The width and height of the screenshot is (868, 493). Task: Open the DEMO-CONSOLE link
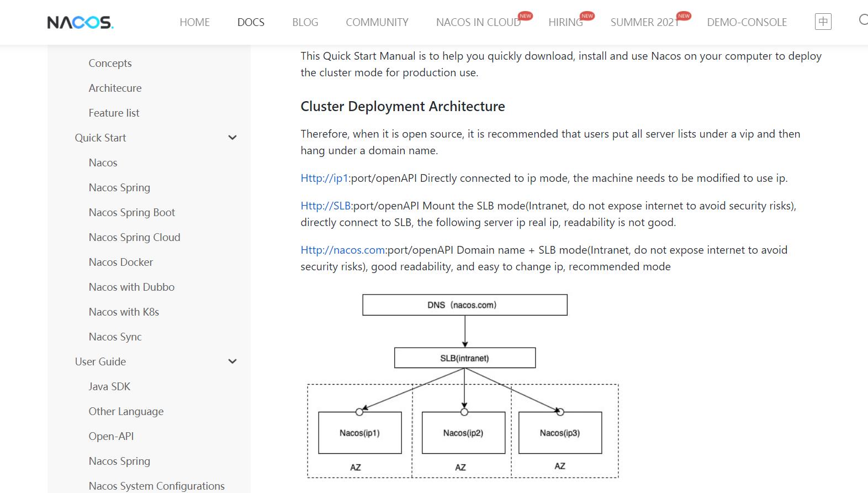point(747,22)
